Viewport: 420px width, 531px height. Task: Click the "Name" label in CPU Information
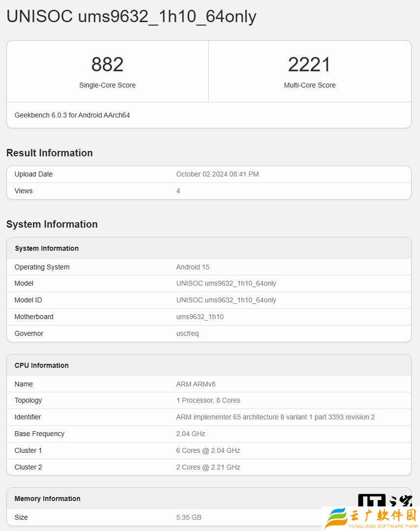24,384
